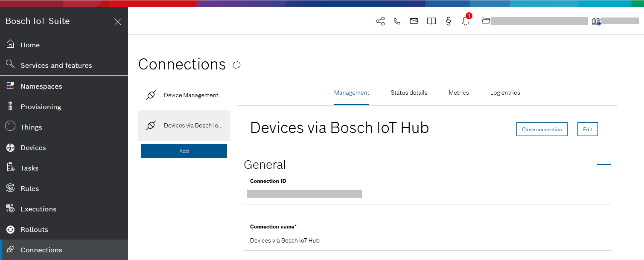Click the General section heading
This screenshot has width=644, height=260.
tap(265, 165)
